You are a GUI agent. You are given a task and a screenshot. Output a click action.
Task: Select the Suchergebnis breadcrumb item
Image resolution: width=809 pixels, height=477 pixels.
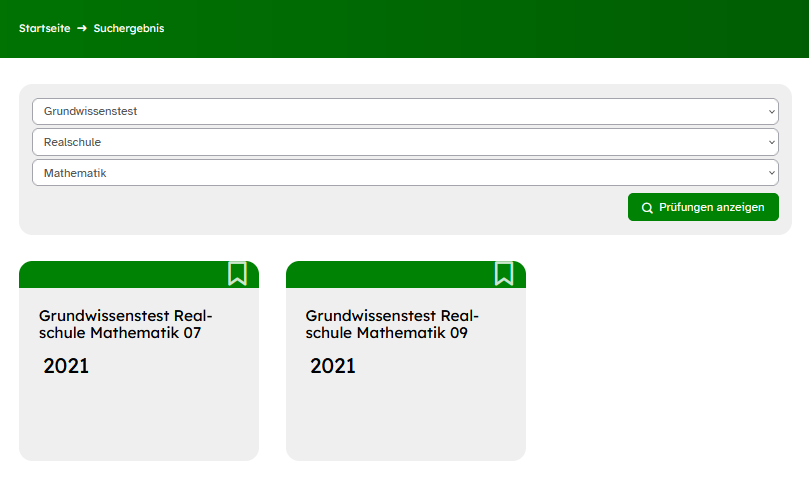tap(129, 28)
